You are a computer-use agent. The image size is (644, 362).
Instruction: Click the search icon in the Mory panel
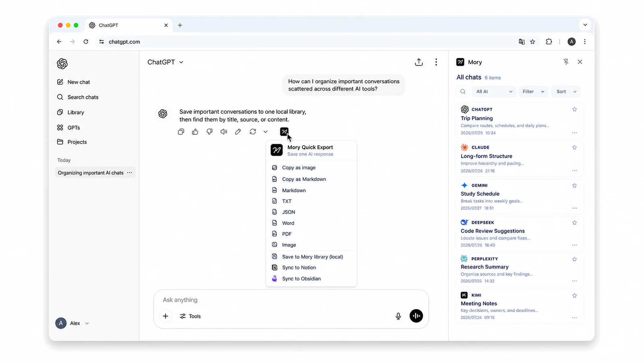click(463, 92)
